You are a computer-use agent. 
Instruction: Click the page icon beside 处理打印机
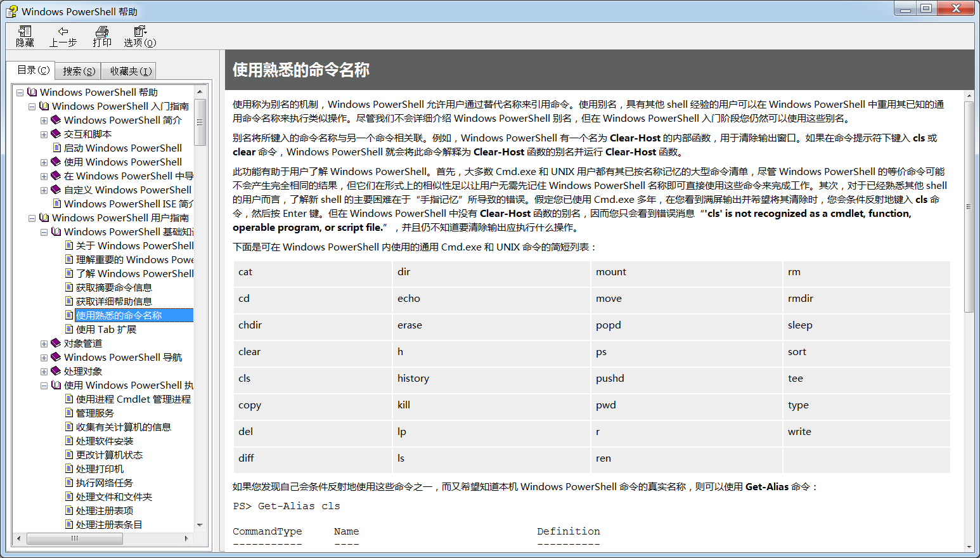click(69, 469)
